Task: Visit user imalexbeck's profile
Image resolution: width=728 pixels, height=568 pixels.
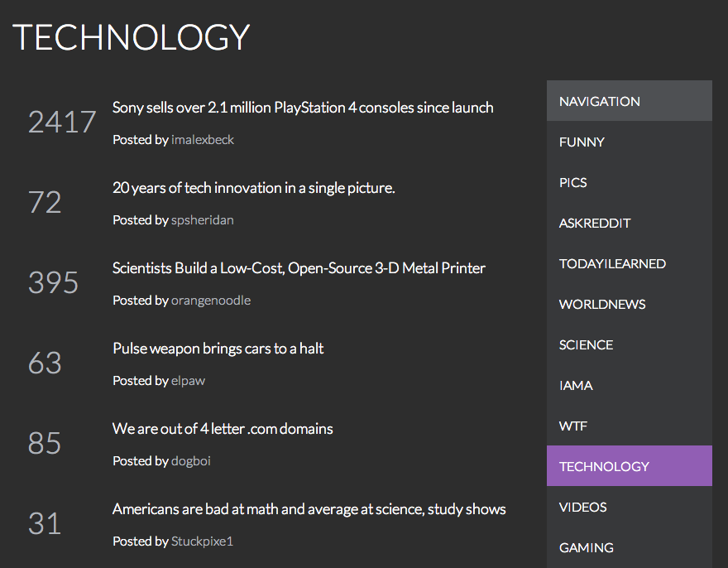Action: click(x=203, y=140)
